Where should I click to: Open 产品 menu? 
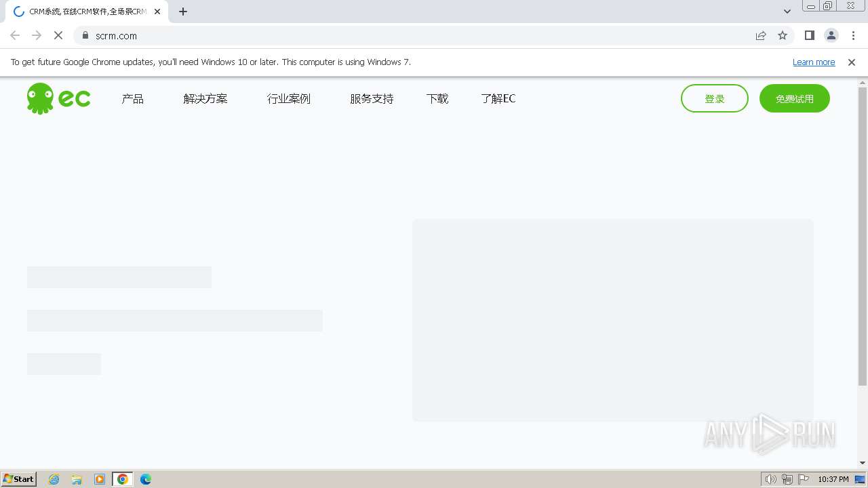point(133,99)
